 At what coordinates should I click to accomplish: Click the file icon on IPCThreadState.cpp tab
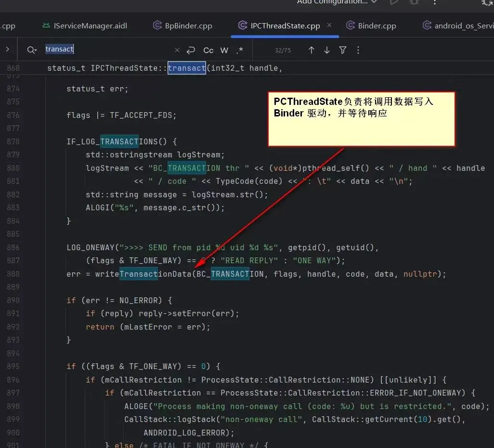point(243,25)
